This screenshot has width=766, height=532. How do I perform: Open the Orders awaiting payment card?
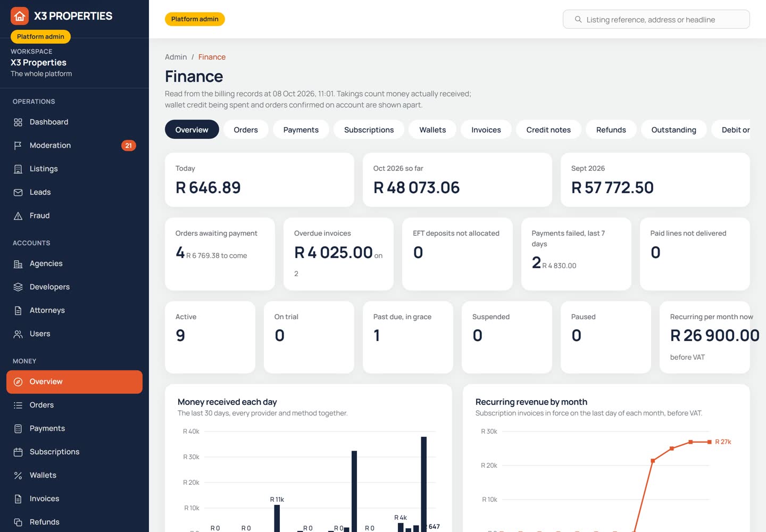220,254
